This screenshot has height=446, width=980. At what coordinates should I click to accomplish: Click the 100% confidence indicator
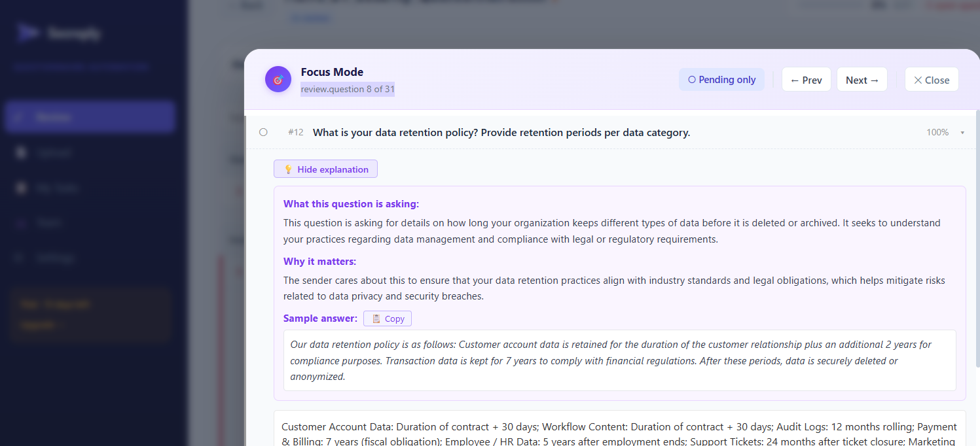(937, 132)
